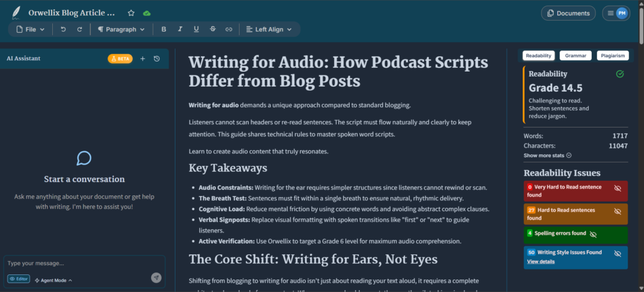Click the Active Verification bullet
644x292 pixels.
330,241
